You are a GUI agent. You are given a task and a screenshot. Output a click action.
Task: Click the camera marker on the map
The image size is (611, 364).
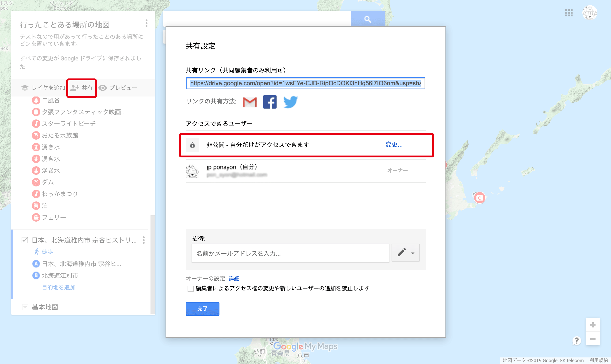click(479, 198)
